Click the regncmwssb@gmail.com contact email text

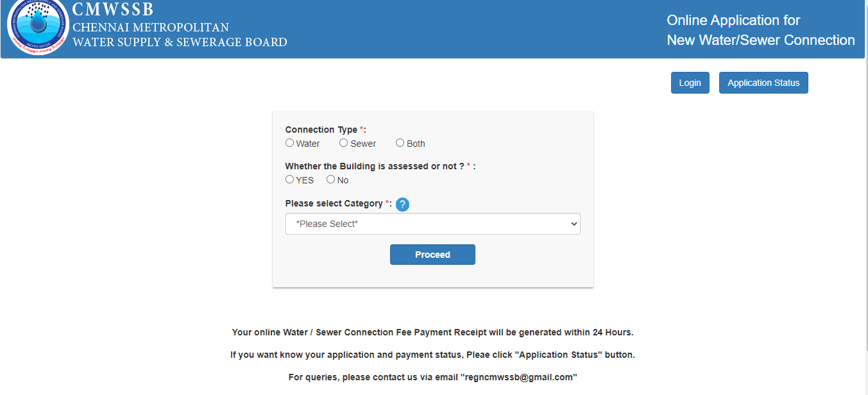pyautogui.click(x=518, y=377)
